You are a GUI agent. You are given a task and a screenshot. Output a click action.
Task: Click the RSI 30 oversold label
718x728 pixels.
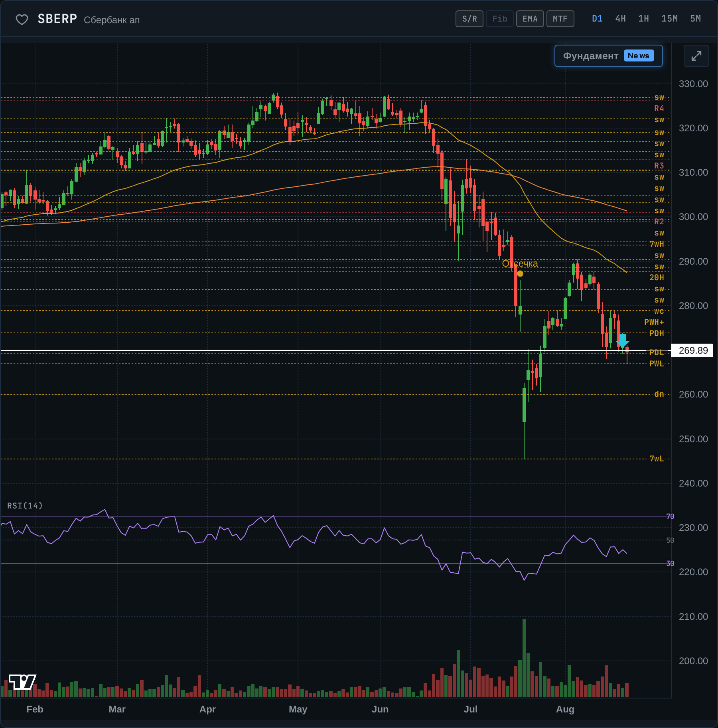(x=670, y=564)
